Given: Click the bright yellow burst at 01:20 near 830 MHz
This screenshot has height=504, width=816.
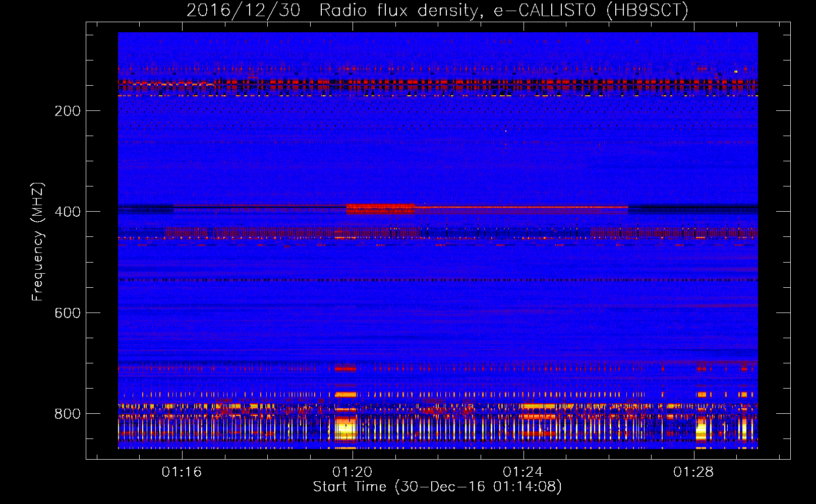Looking at the screenshot, I should click(x=345, y=429).
